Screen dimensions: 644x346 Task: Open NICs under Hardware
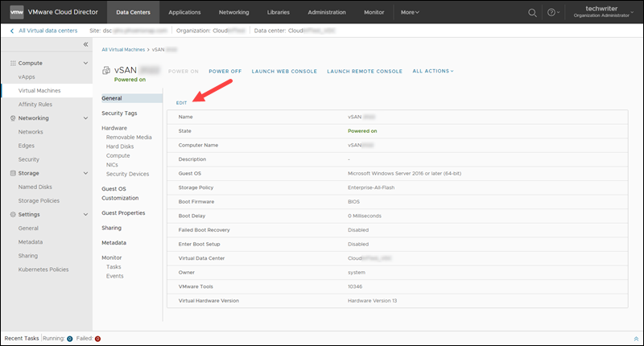coord(112,165)
